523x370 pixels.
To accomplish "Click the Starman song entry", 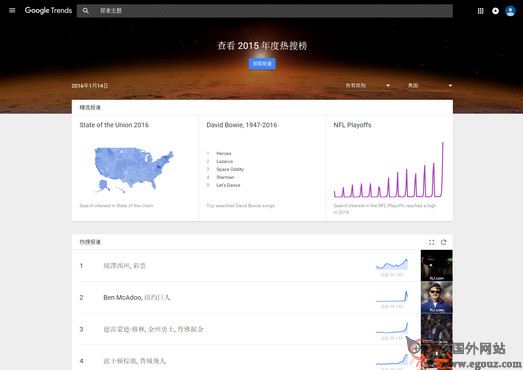I will click(x=225, y=177).
